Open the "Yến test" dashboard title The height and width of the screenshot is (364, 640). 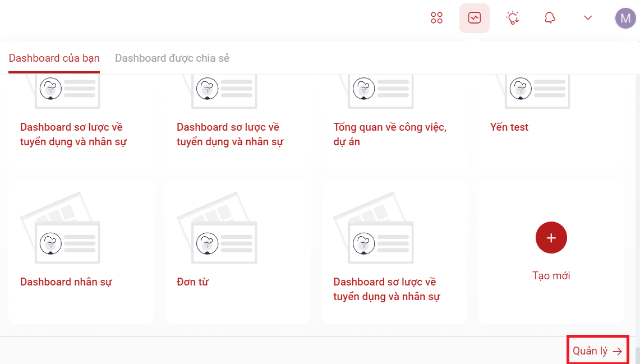coord(509,127)
